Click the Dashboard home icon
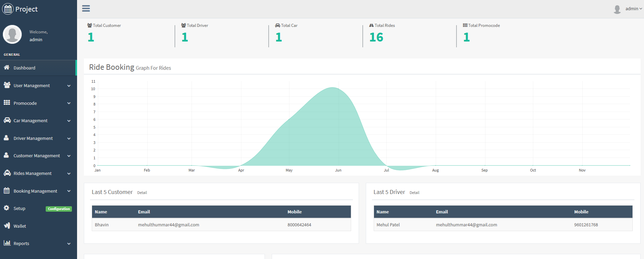Image resolution: width=644 pixels, height=259 pixels. pos(6,67)
